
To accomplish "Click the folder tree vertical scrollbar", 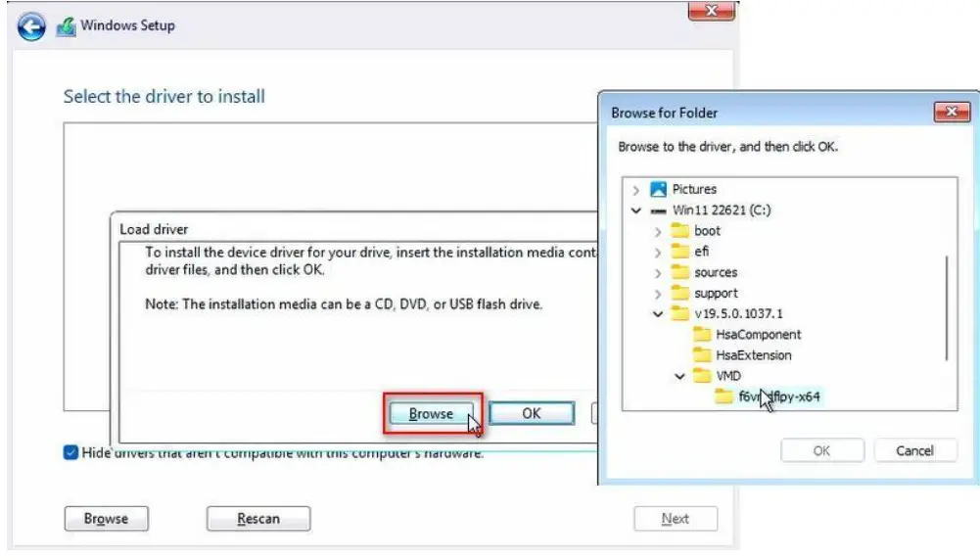I will pos(947,308).
